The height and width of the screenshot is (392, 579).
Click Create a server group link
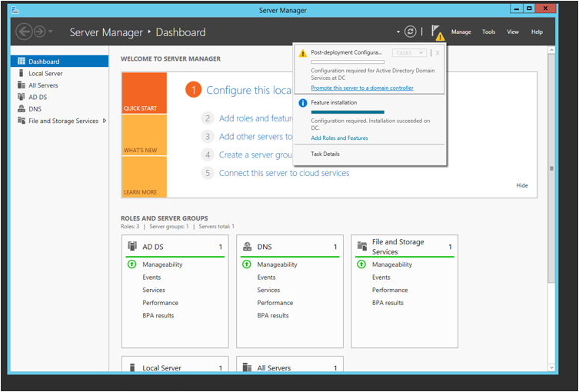click(256, 154)
